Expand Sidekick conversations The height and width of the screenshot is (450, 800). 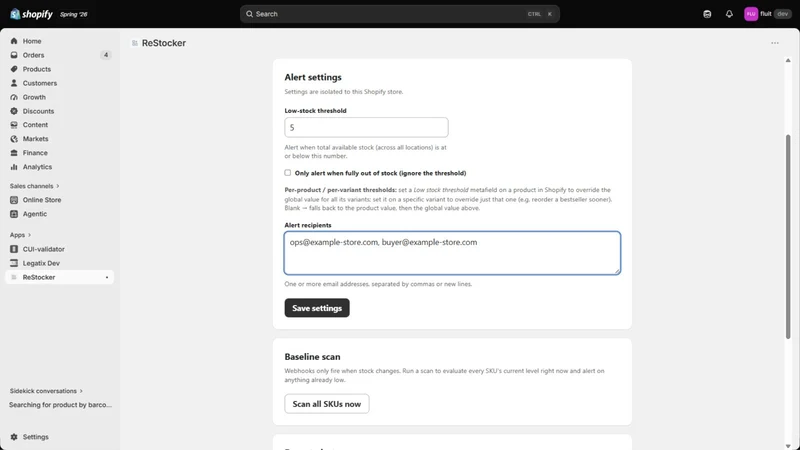[x=46, y=391]
